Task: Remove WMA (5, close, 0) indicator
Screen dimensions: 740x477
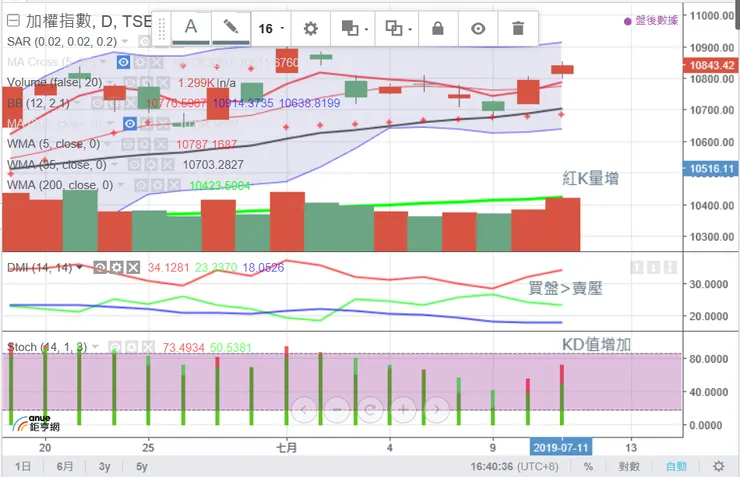Action: point(161,144)
